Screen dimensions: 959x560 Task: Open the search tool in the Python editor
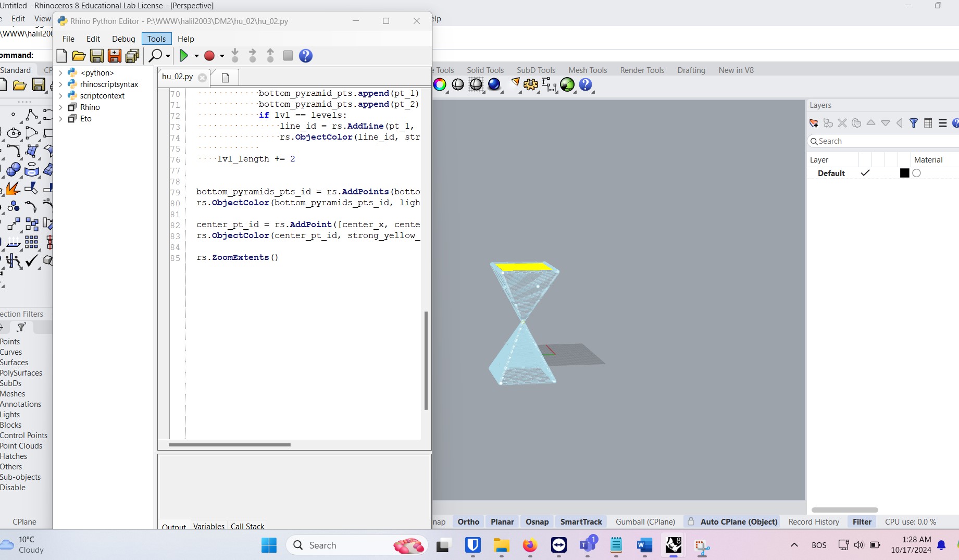(x=155, y=56)
